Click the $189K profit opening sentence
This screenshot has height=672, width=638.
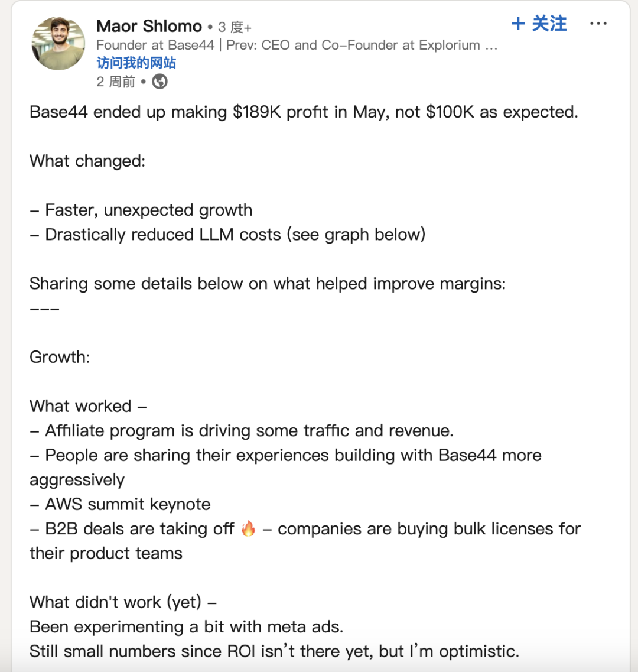coord(304,112)
